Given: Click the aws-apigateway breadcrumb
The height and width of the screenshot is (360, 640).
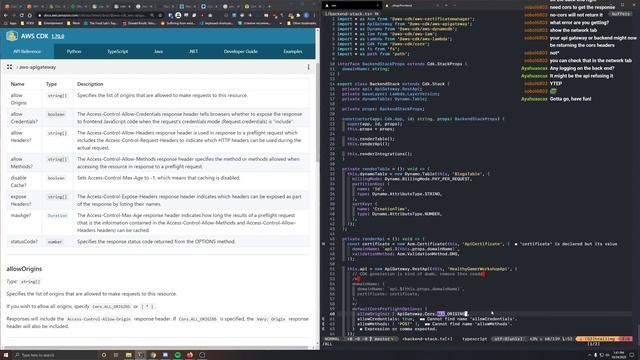Looking at the screenshot, I should point(38,67).
